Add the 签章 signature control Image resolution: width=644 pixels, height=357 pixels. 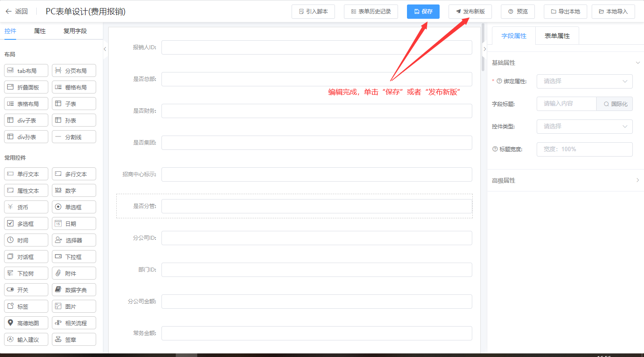pyautogui.click(x=74, y=340)
